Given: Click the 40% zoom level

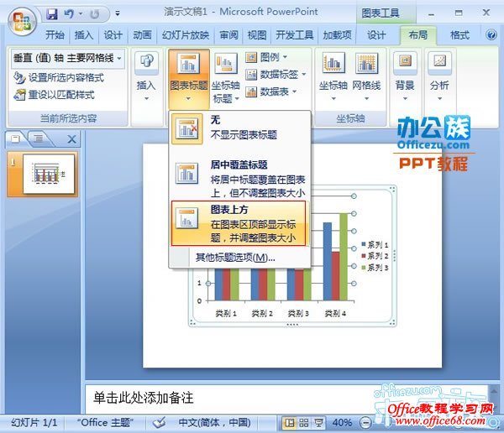Looking at the screenshot, I should 342,422.
